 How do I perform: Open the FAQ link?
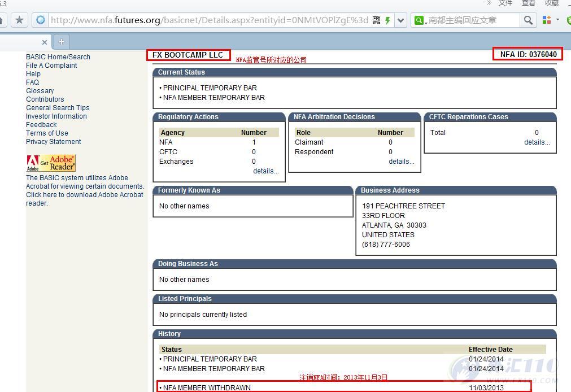[32, 82]
